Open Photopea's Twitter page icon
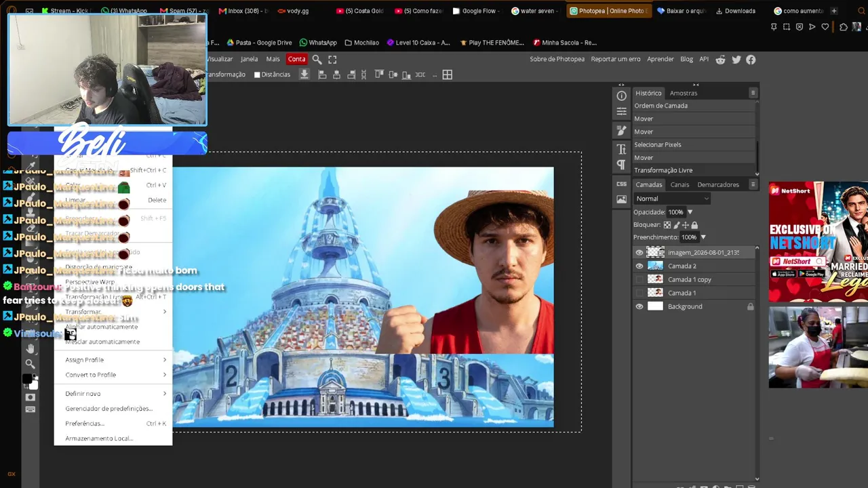The height and width of the screenshot is (488, 868). tap(736, 60)
